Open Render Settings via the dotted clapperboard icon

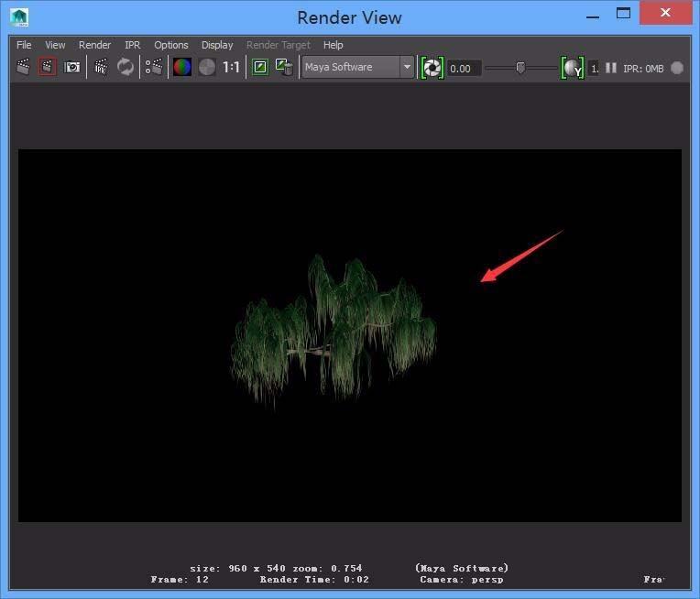[154, 68]
